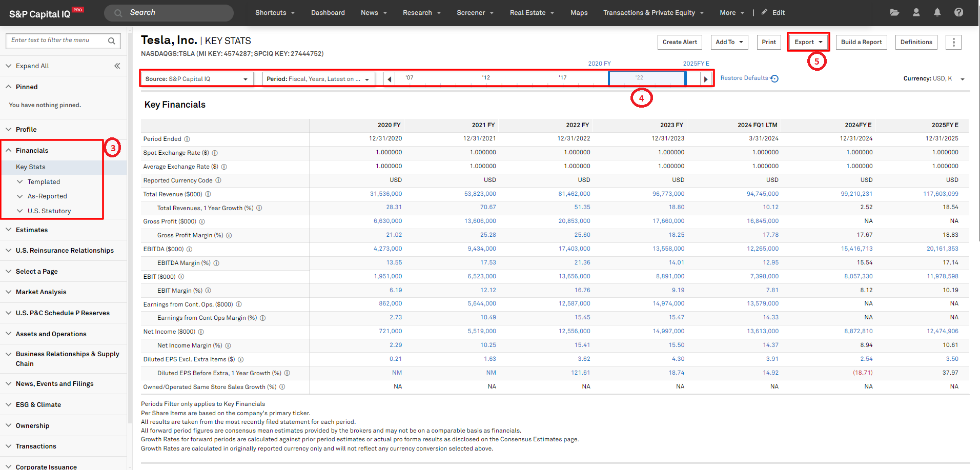Screen dimensions: 980x470
Task: Click the Edit pencil icon
Action: (x=764, y=12)
